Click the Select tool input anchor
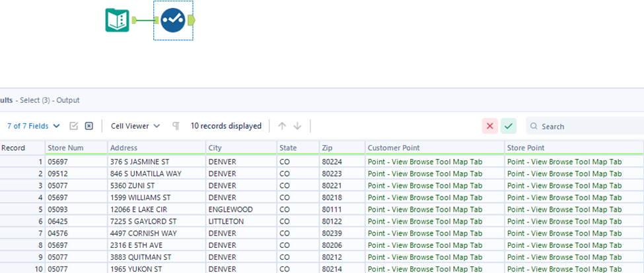The image size is (644, 273). [157, 20]
